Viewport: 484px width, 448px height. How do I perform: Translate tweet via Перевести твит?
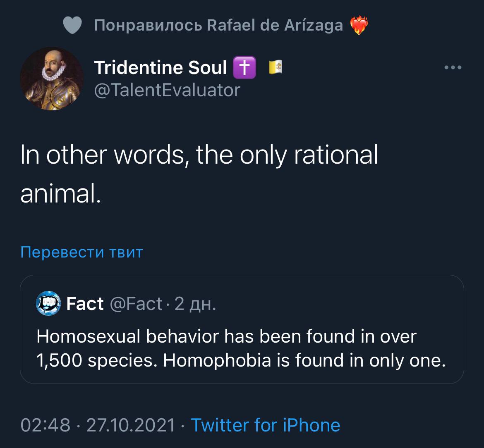(x=81, y=252)
